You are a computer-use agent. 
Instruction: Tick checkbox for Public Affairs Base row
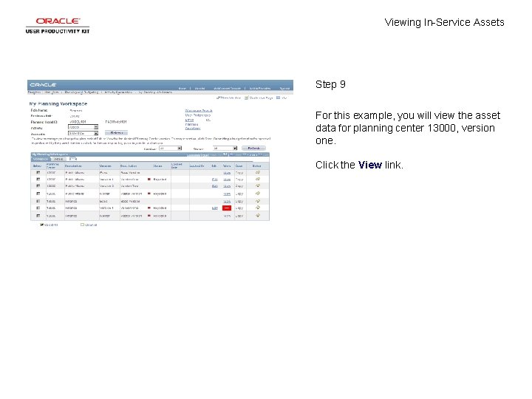click(x=38, y=172)
